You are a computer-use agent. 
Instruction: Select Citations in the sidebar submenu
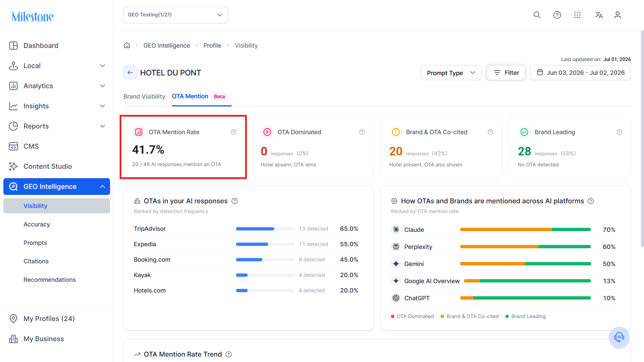[x=36, y=261]
